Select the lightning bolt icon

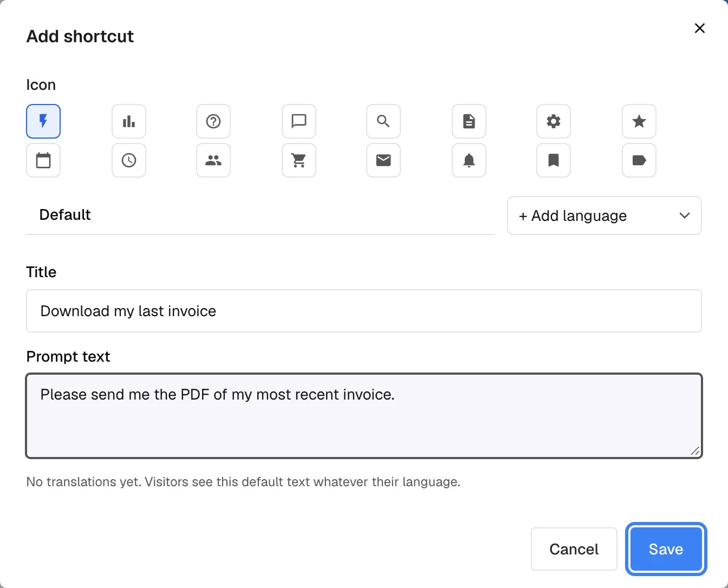pos(43,121)
